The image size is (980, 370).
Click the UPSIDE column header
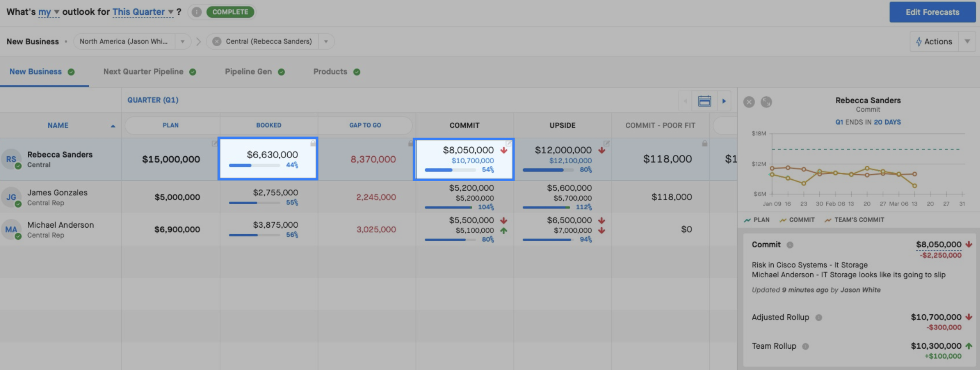click(562, 125)
